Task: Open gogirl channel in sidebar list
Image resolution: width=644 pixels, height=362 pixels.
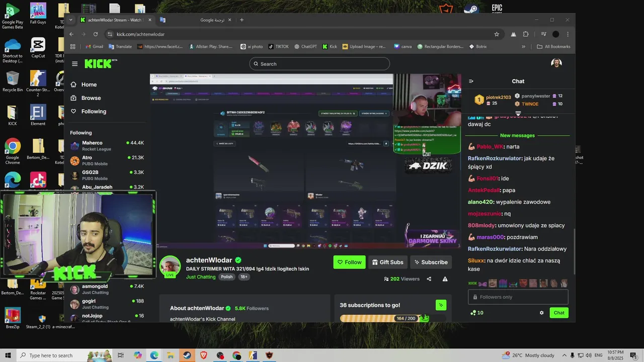Action: [108, 304]
